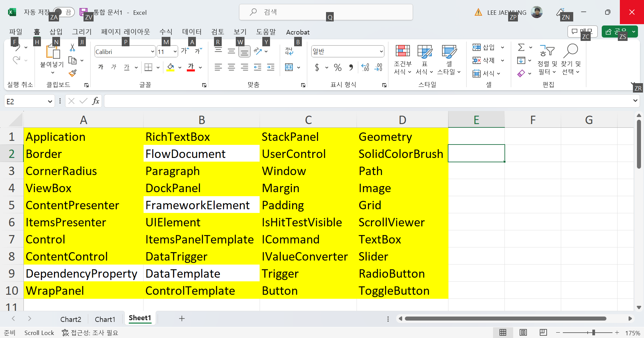This screenshot has width=644, height=338.
Task: Open the 삽입 ribbon tab
Action: pyautogui.click(x=56, y=32)
